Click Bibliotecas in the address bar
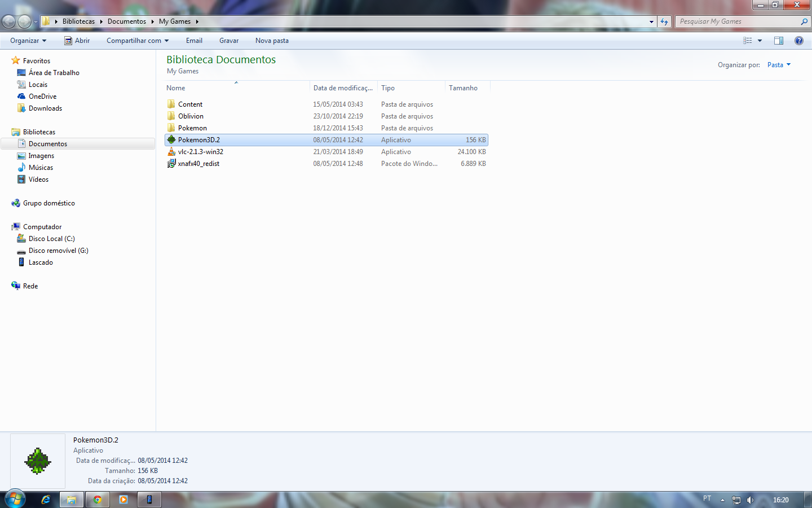Screen dimensions: 812x508 (78, 21)
